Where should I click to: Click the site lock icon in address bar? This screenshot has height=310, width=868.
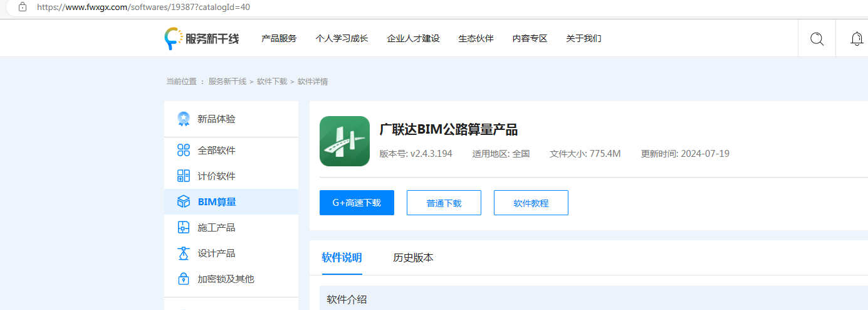click(23, 7)
